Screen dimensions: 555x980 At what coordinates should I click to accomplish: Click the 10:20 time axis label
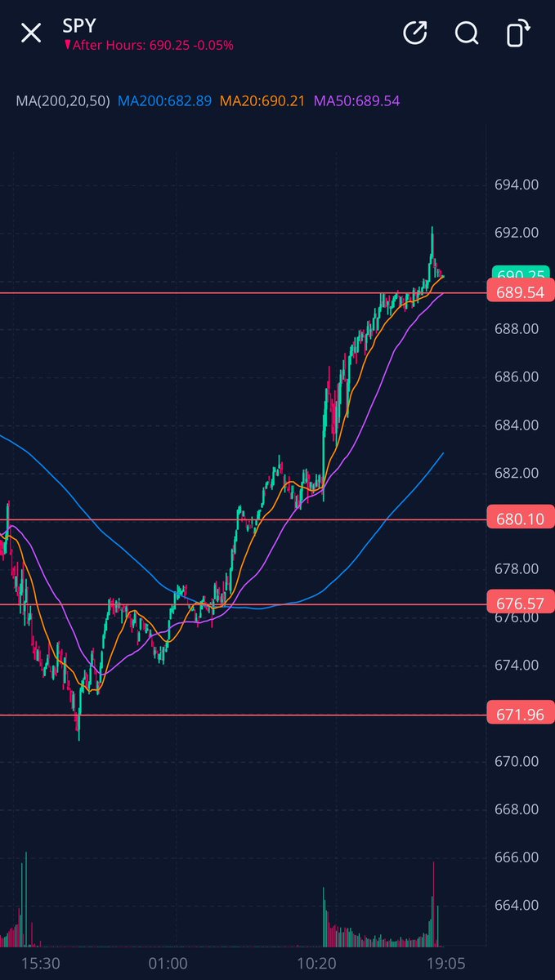(317, 963)
